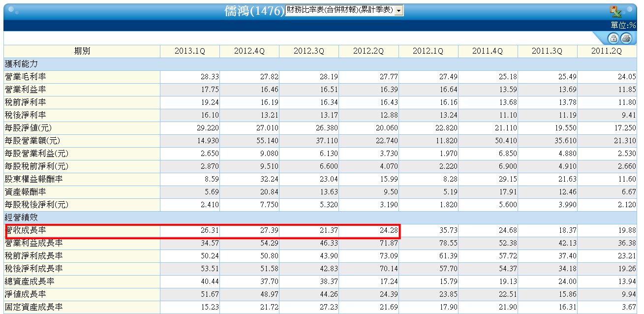Click the 期別 header cell
Screen dimensions: 644x314
click(82, 51)
